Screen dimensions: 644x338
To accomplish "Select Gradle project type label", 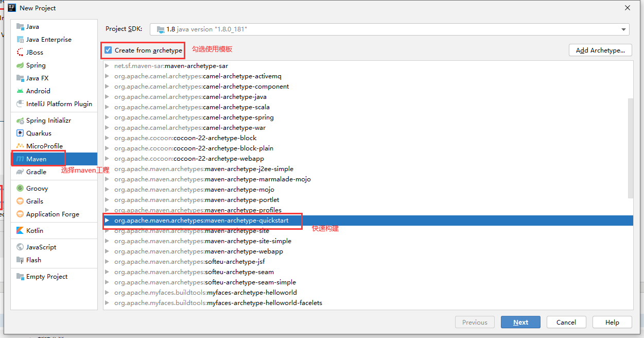I will [36, 172].
